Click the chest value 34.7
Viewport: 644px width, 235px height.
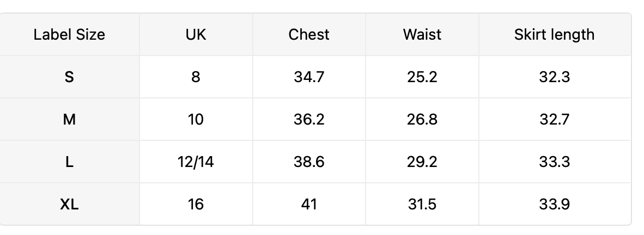point(309,77)
